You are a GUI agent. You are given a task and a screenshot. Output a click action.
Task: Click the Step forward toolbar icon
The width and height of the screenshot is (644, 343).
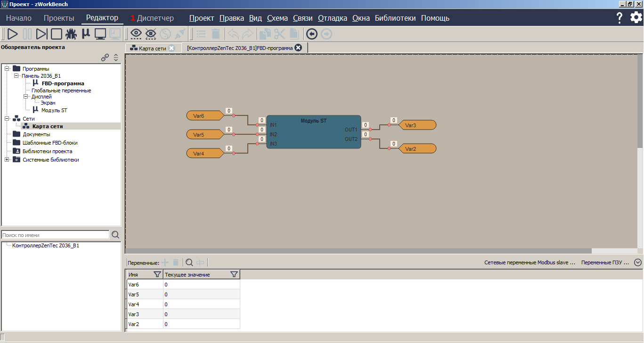pos(42,34)
